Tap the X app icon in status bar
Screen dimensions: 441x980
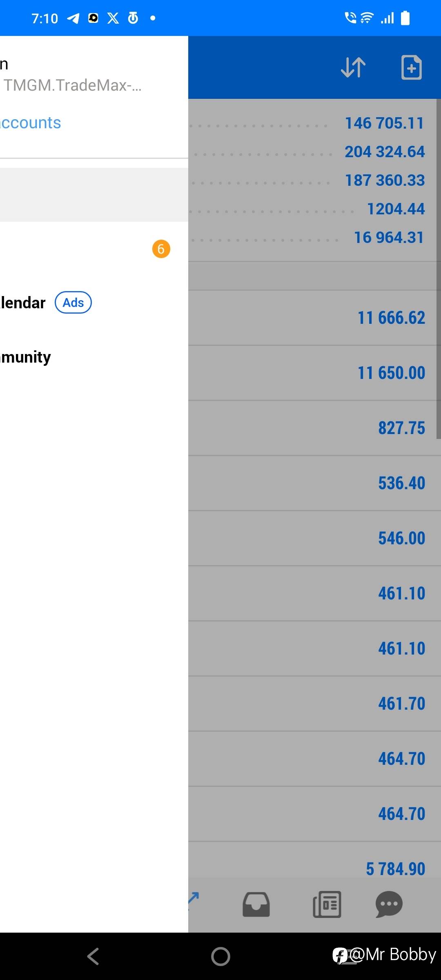pyautogui.click(x=113, y=18)
